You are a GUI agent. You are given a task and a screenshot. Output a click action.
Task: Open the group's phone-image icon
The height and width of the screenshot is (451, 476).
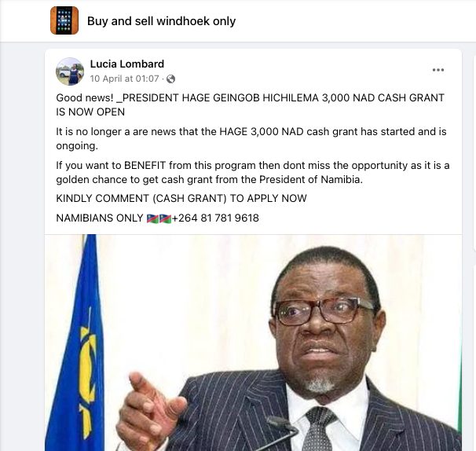point(64,20)
